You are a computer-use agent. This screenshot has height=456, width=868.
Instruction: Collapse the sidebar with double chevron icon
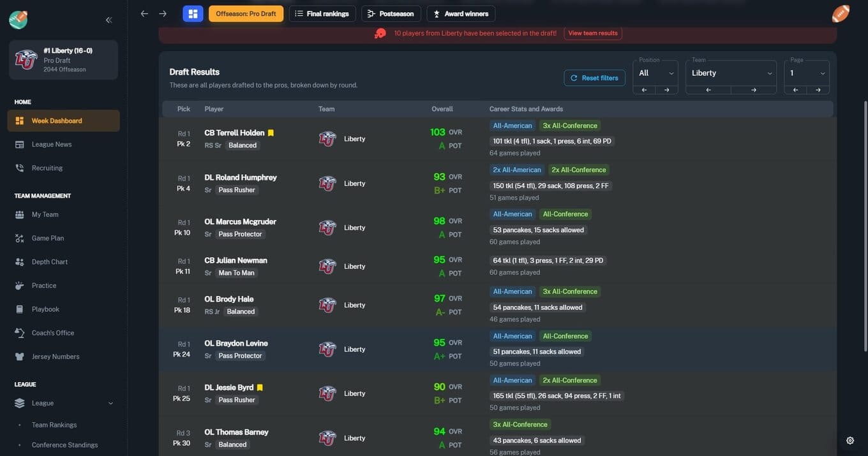tap(108, 20)
